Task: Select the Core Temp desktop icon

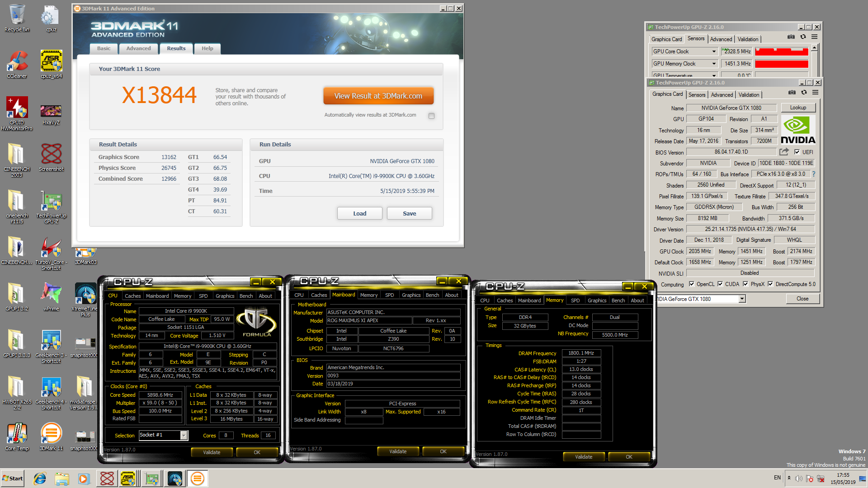Action: (17, 437)
